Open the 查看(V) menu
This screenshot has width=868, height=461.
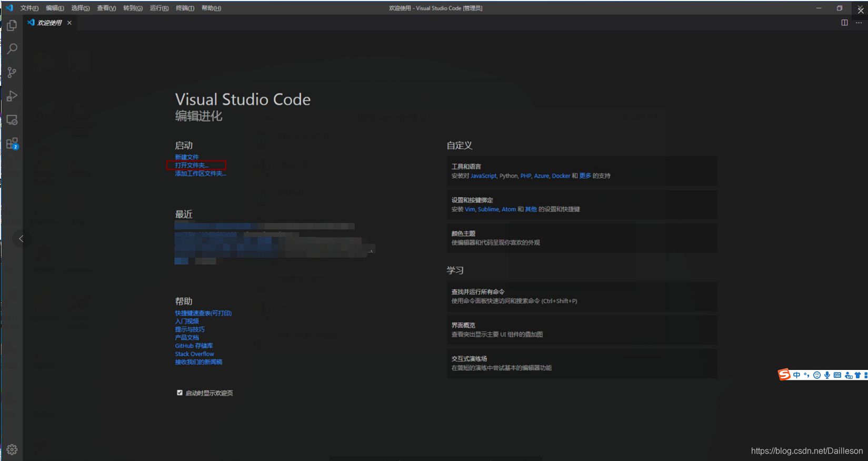[106, 8]
